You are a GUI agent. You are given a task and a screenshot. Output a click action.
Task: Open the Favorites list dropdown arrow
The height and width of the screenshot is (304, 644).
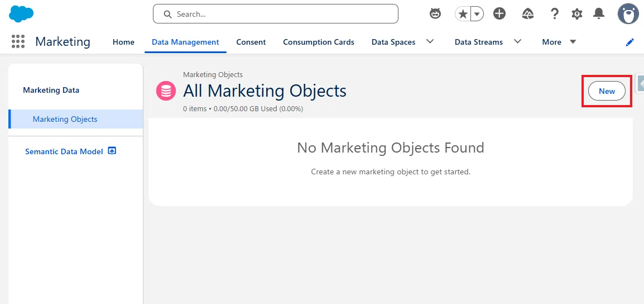pos(477,14)
